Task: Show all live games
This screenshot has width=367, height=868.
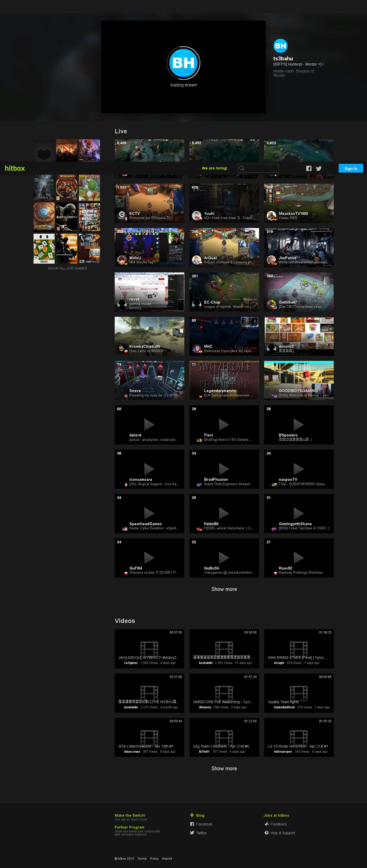Action: click(x=67, y=268)
